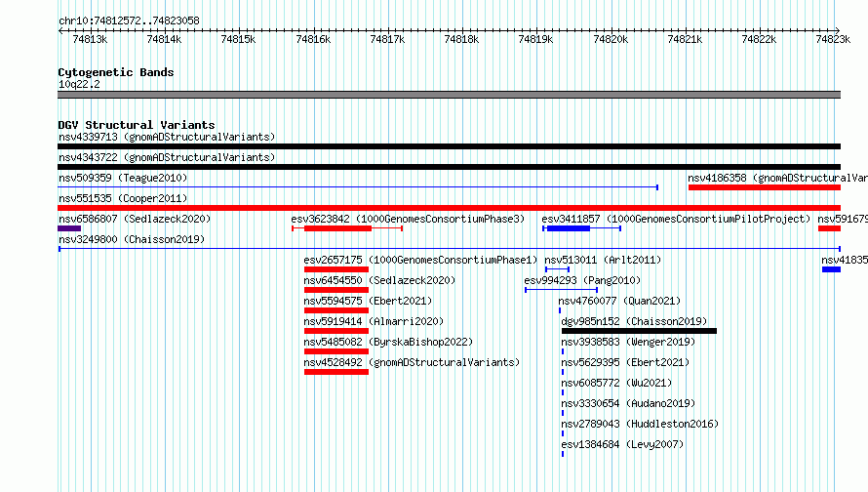Select the nsv5629395 (Ebert2021) label

[625, 362]
